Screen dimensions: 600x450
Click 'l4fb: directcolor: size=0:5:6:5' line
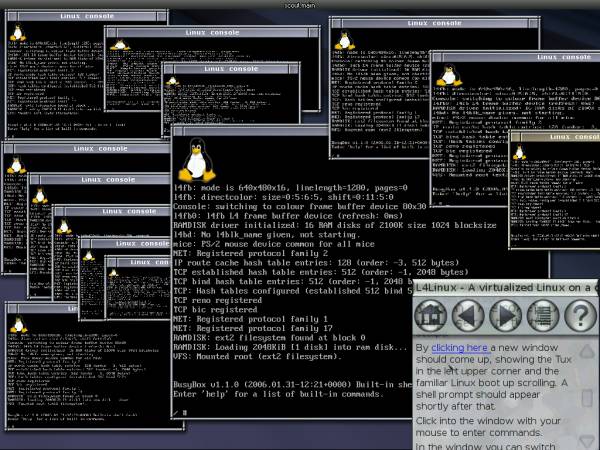click(x=283, y=197)
